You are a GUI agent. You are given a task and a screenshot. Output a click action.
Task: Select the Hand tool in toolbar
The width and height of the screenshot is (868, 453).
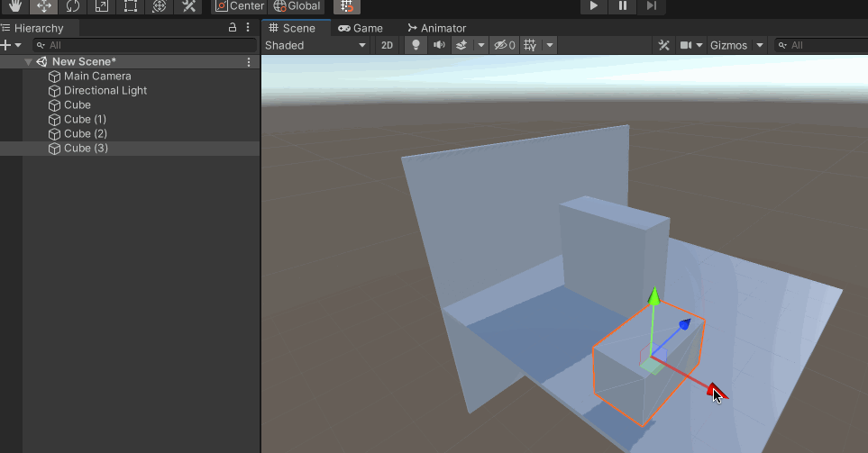point(15,6)
